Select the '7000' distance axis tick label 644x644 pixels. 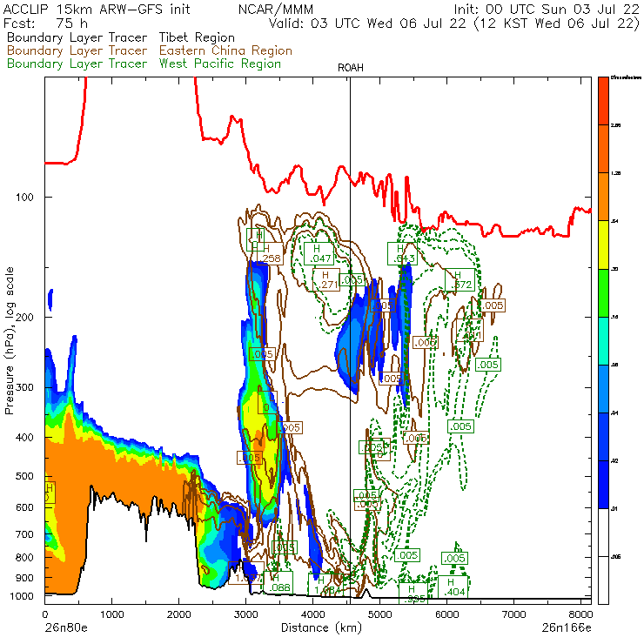point(513,614)
